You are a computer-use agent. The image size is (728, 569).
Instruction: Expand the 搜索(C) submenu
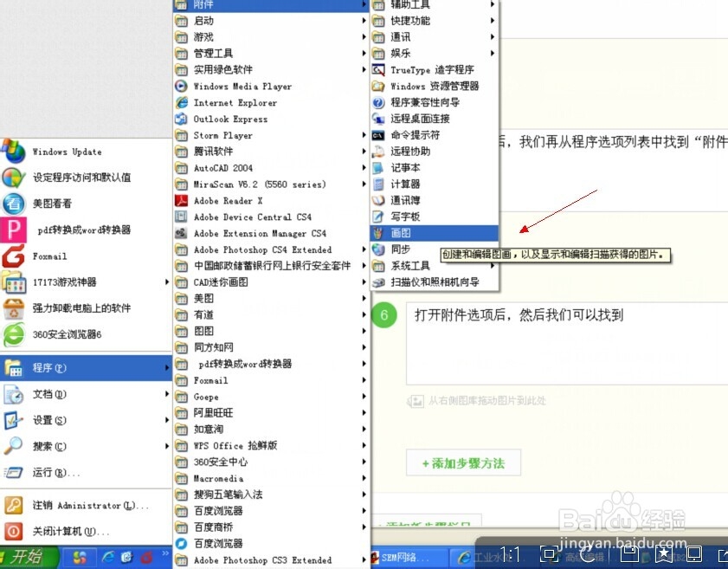[x=86, y=446]
